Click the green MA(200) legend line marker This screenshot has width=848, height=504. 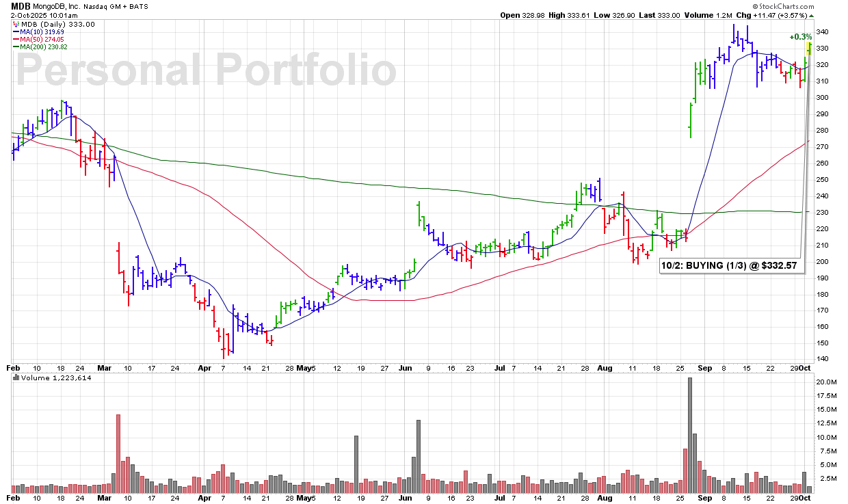(15, 47)
